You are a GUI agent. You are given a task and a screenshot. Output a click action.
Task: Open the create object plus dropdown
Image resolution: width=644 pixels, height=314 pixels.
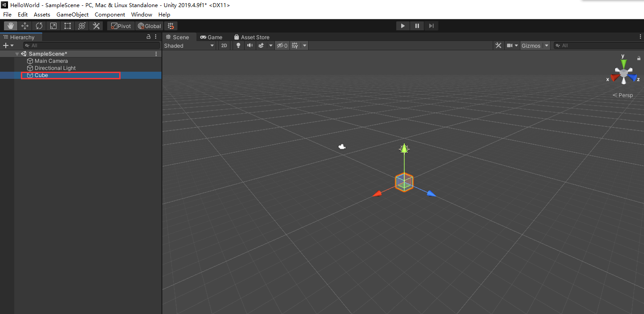[x=8, y=45]
